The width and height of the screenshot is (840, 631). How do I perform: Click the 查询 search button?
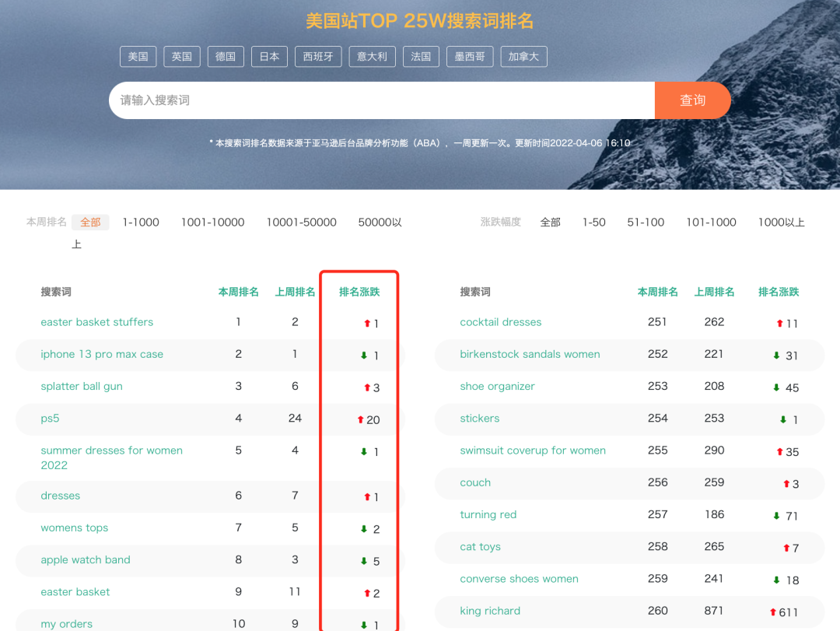pos(691,100)
